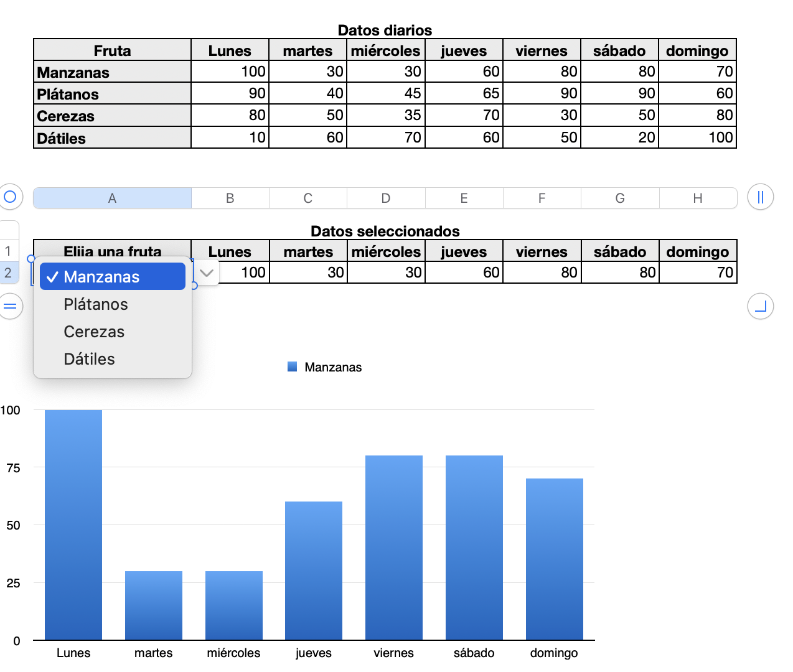Open the pop-up menu chevron in cell A2
The height and width of the screenshot is (672, 793).
tap(207, 273)
